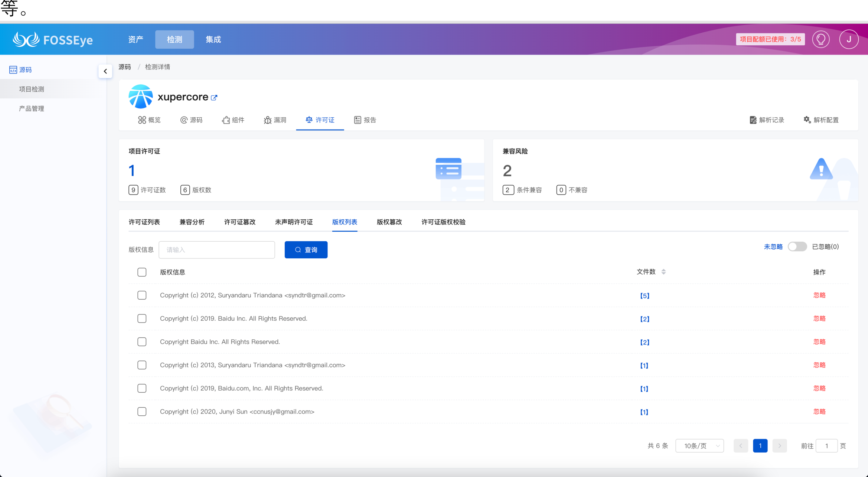The width and height of the screenshot is (868, 477).
Task: Open the 资产 top menu
Action: tap(136, 39)
